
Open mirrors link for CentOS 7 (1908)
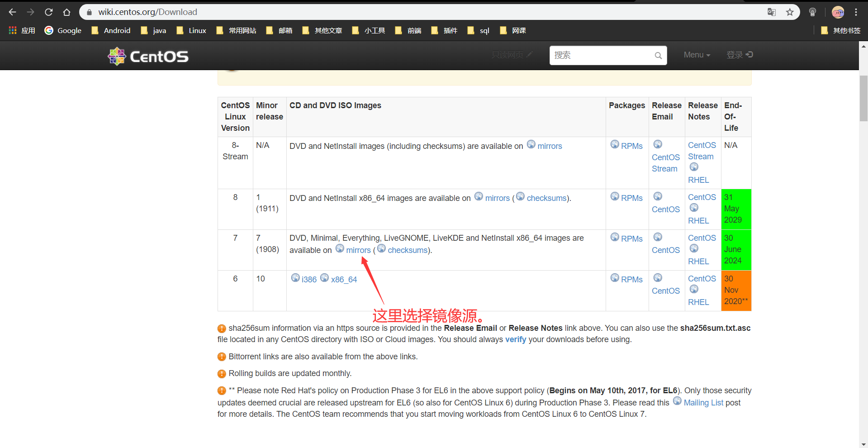(x=358, y=250)
